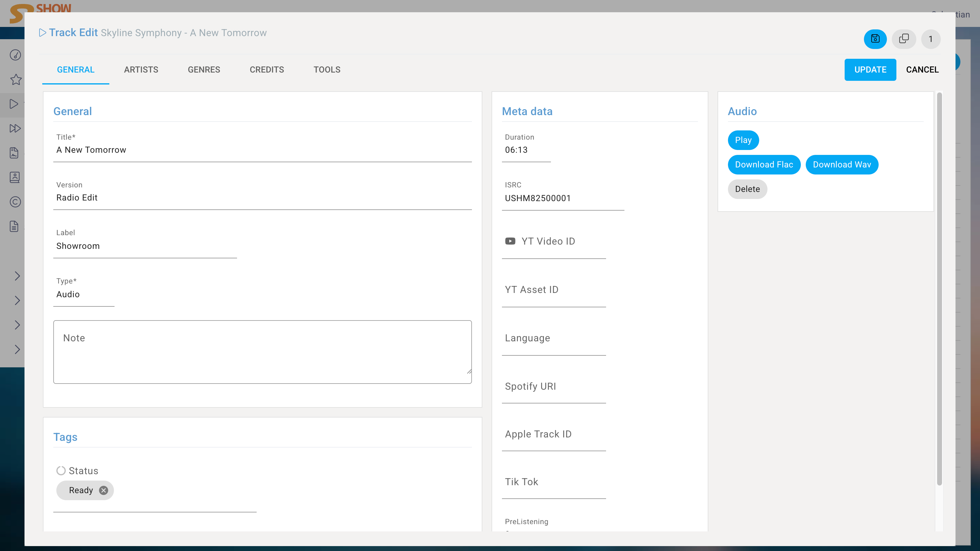Open the Type dropdown showing Audio
This screenshot has width=980, height=551.
click(x=84, y=294)
